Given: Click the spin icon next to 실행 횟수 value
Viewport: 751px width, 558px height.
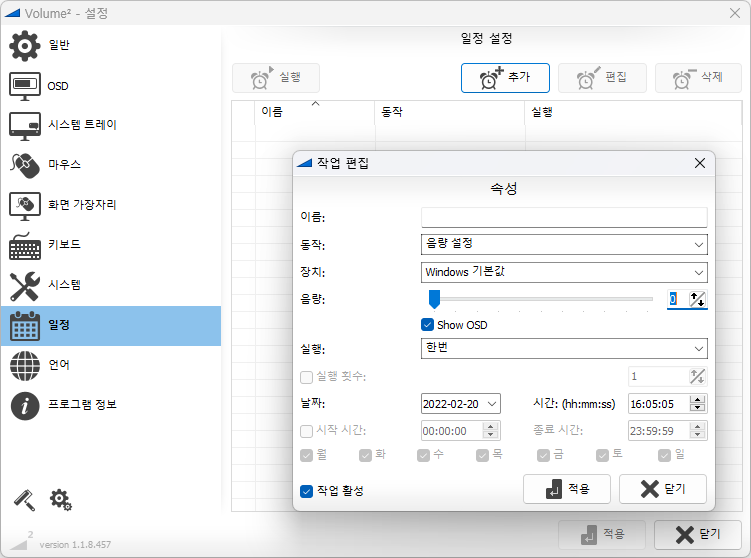Looking at the screenshot, I should 697,376.
